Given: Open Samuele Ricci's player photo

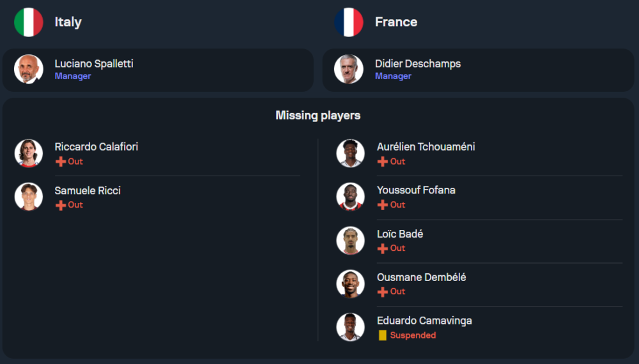Looking at the screenshot, I should (29, 197).
